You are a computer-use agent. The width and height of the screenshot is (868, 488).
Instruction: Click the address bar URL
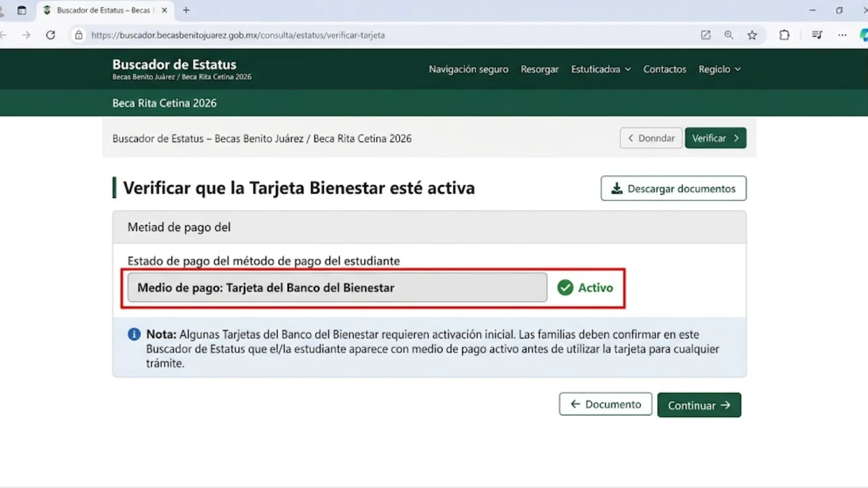point(238,35)
